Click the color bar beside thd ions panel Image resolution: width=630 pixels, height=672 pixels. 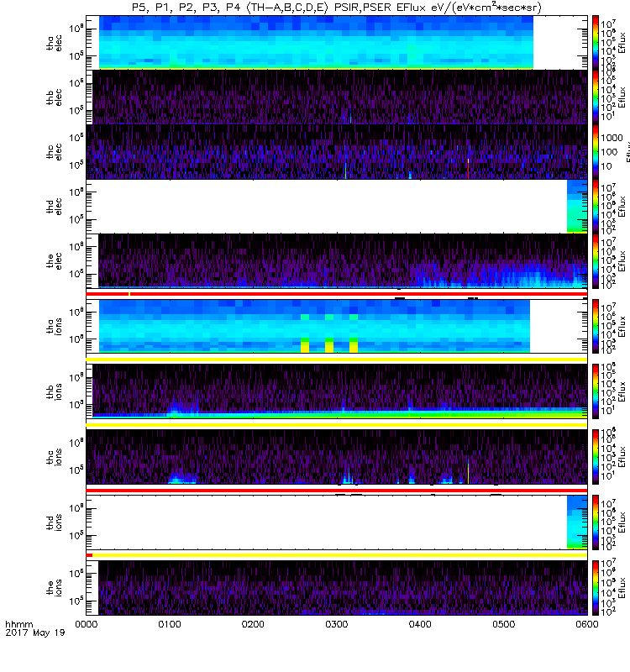point(596,522)
